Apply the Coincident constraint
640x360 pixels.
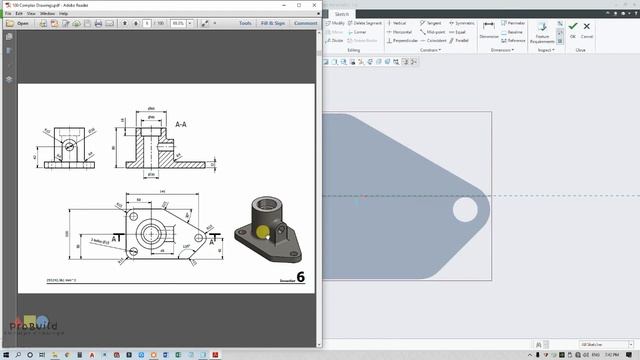[433, 40]
